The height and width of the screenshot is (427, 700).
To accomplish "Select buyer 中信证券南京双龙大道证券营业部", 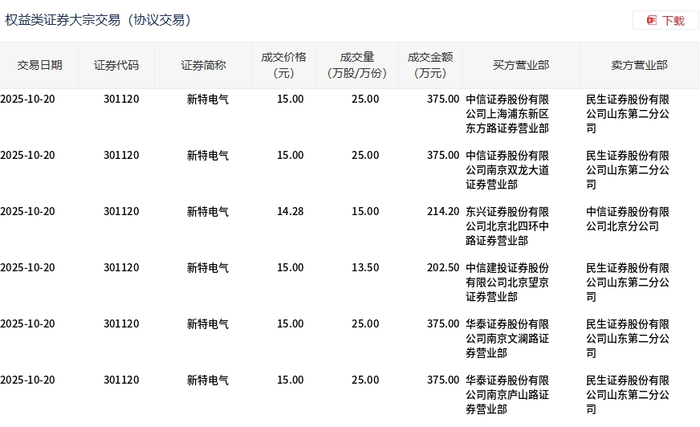I will [x=507, y=170].
